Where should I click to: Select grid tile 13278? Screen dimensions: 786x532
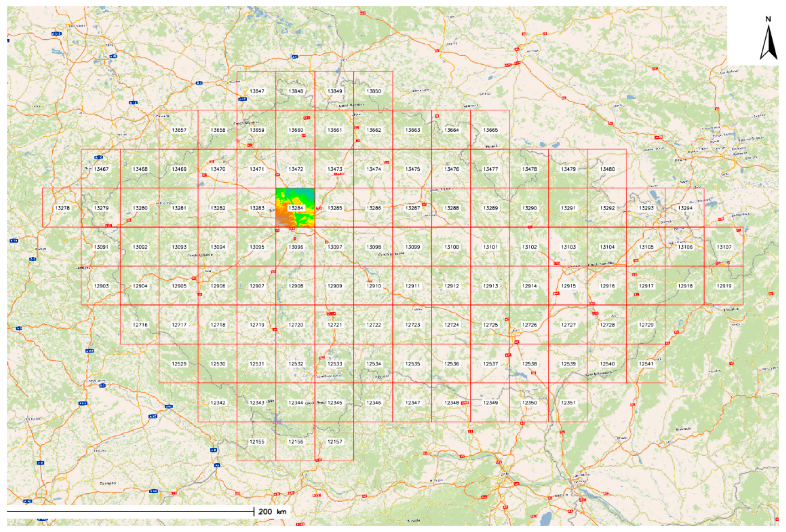(x=62, y=208)
